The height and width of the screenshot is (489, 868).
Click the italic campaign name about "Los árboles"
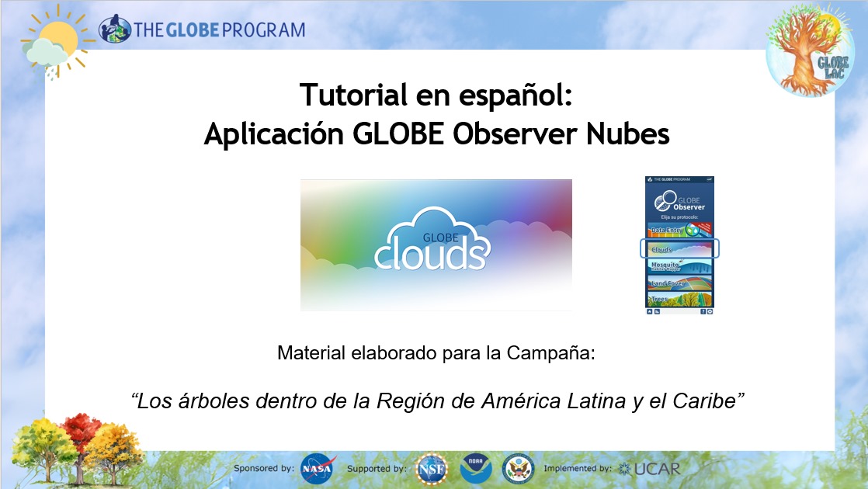pyautogui.click(x=437, y=401)
